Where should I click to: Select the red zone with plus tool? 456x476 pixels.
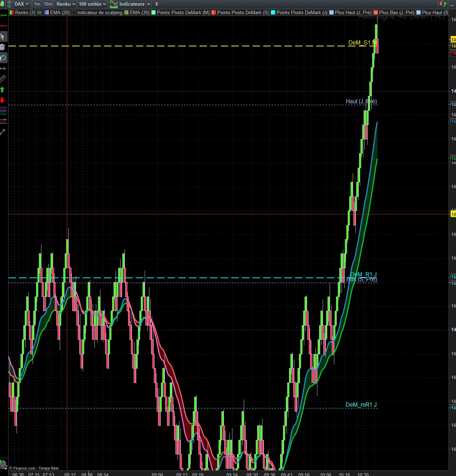[x=3, y=121]
